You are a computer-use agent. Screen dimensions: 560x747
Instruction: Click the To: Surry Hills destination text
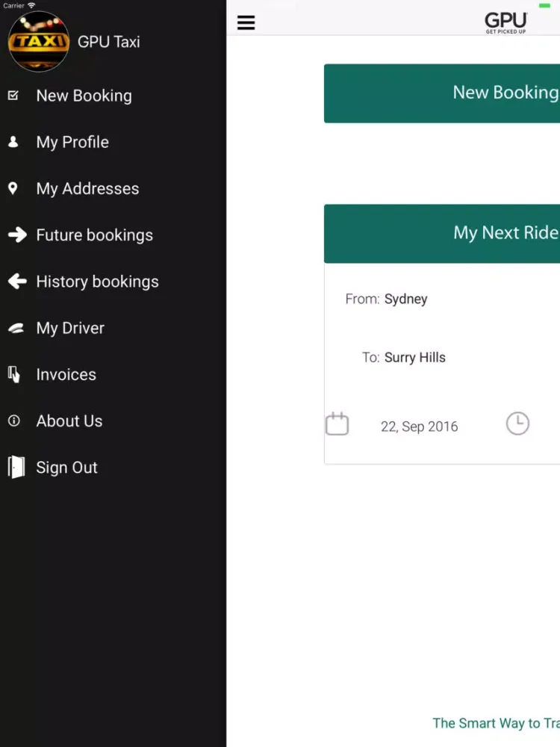(x=404, y=357)
